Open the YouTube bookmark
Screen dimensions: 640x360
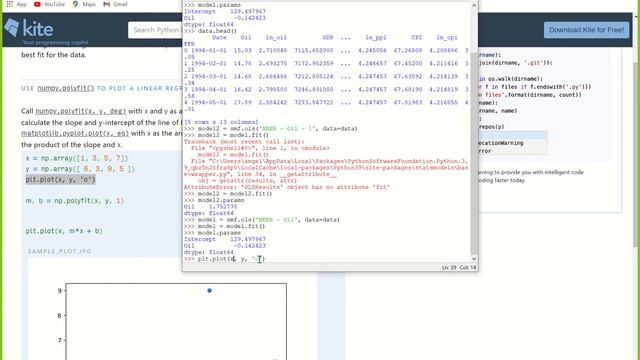49,4
